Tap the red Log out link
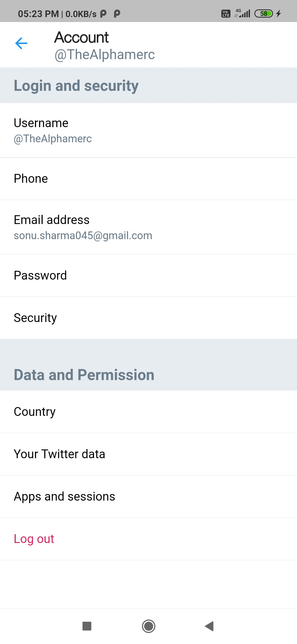 [x=34, y=539]
